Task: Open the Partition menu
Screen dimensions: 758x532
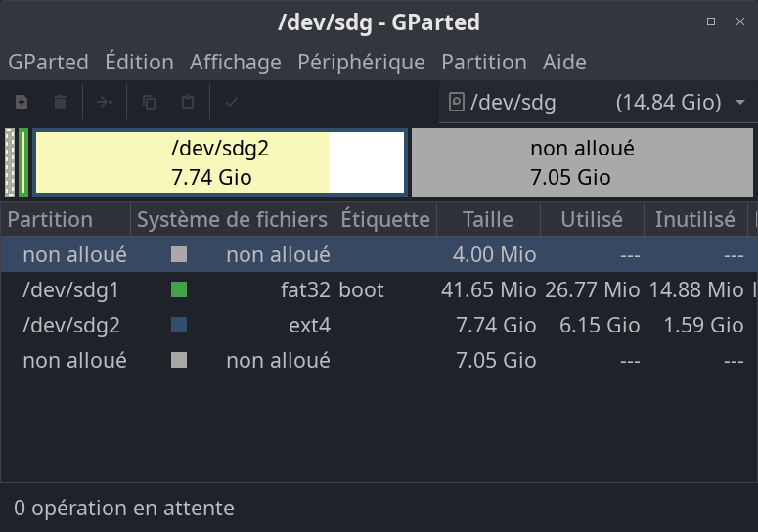Action: 483,63
